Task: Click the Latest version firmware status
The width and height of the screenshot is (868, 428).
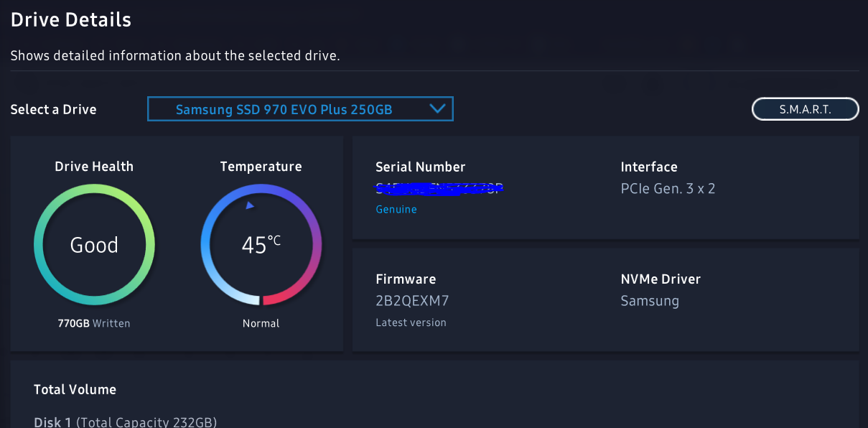Action: tap(411, 322)
